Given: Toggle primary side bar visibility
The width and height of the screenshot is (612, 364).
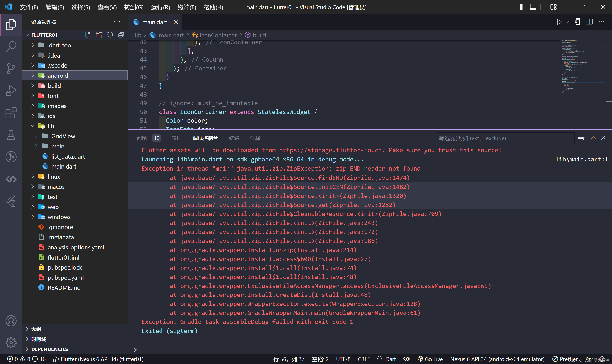Looking at the screenshot, I should pyautogui.click(x=523, y=7).
